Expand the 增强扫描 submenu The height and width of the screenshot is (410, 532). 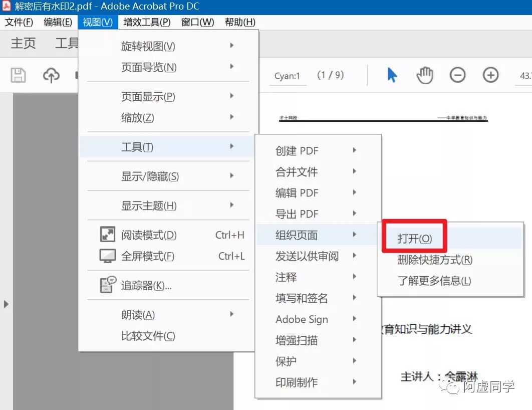point(318,340)
